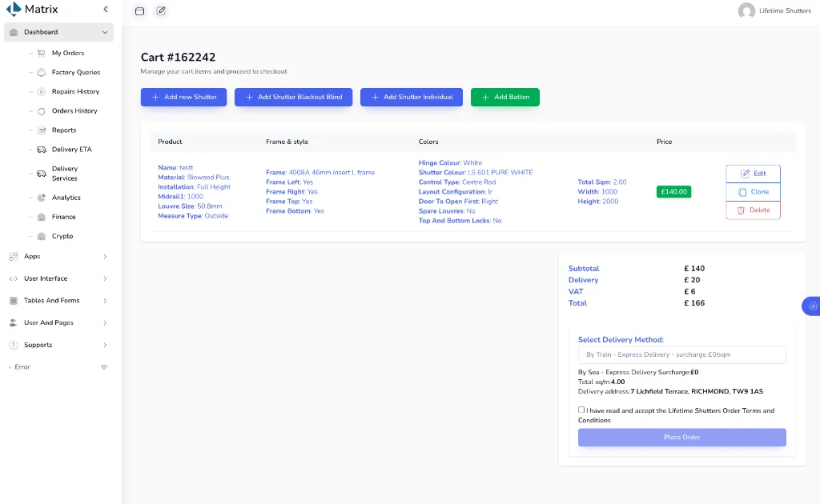The width and height of the screenshot is (820, 504).
Task: Open My Orders menu item
Action: tap(68, 54)
